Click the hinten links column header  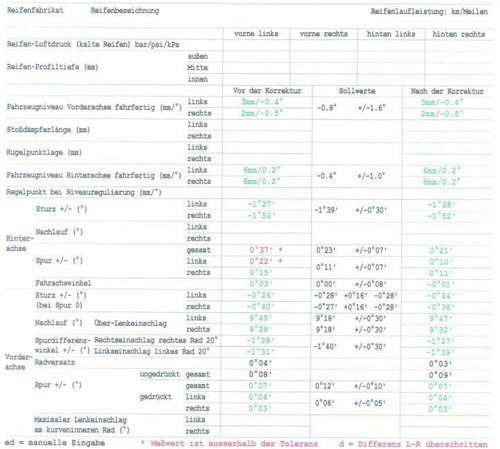(x=391, y=34)
